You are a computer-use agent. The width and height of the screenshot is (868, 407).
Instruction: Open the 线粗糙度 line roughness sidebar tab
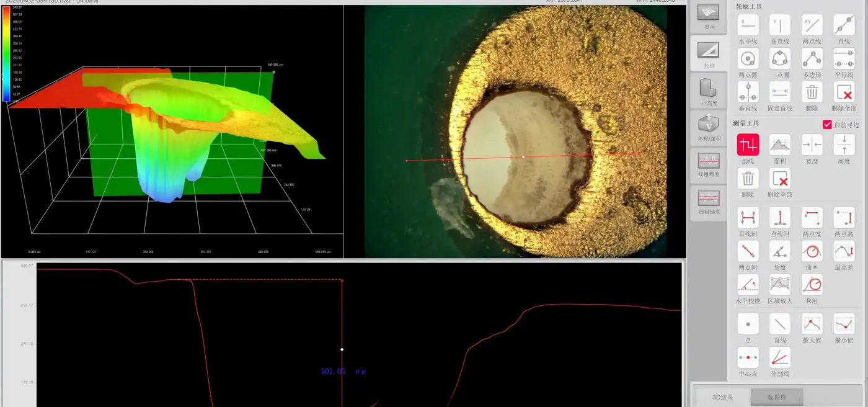[709, 164]
